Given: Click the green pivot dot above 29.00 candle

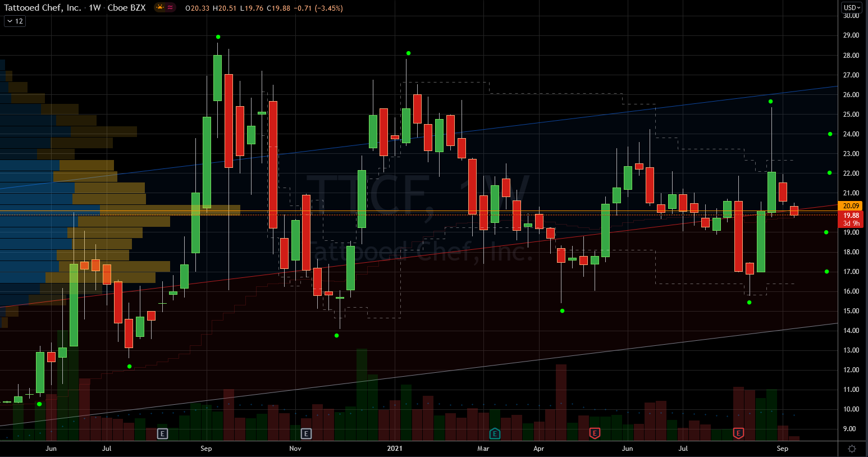Looking at the screenshot, I should coord(218,37).
